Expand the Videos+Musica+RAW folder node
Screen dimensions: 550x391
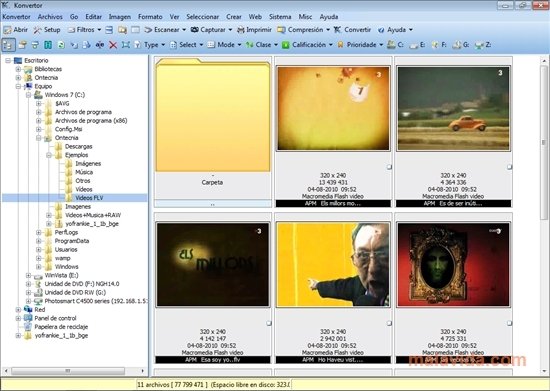click(x=49, y=215)
